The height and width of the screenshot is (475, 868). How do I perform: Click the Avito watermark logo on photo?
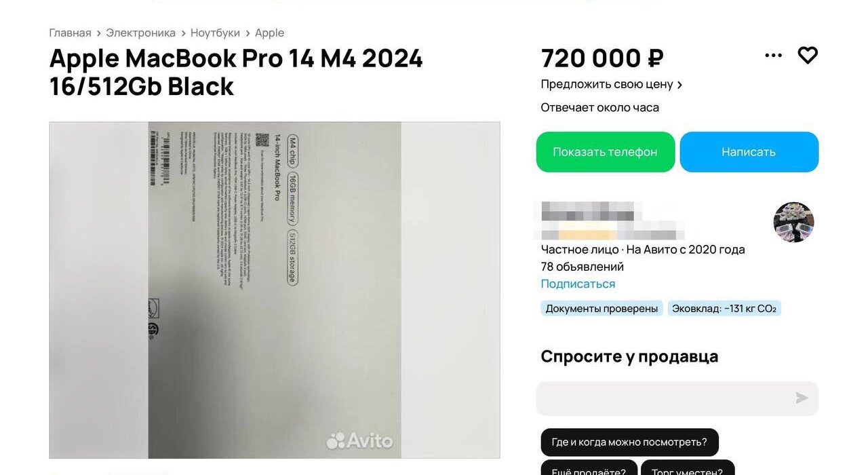[359, 441]
